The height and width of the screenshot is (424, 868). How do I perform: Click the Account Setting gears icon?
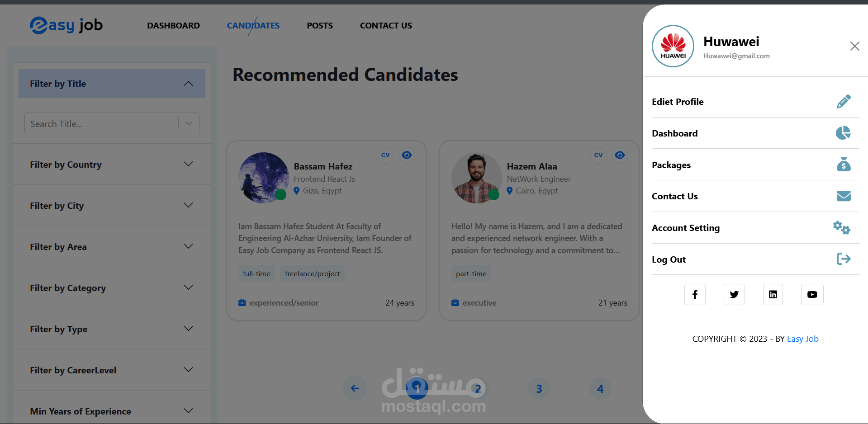click(842, 227)
